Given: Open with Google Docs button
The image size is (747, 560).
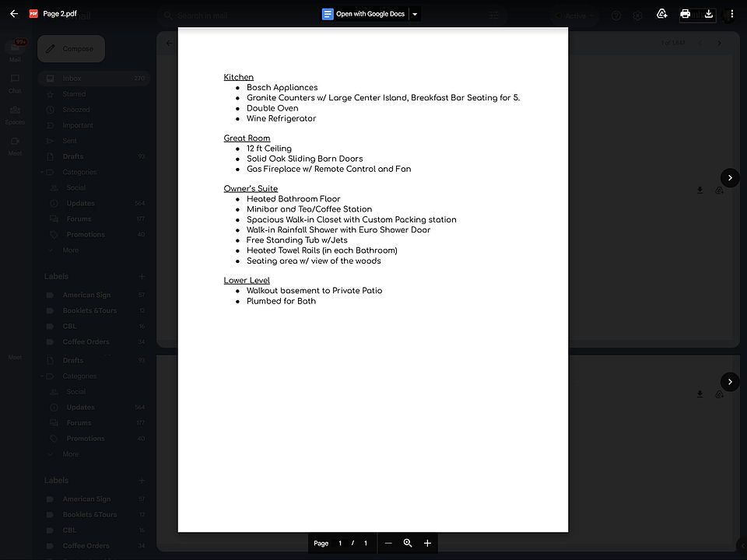Looking at the screenshot, I should point(363,14).
